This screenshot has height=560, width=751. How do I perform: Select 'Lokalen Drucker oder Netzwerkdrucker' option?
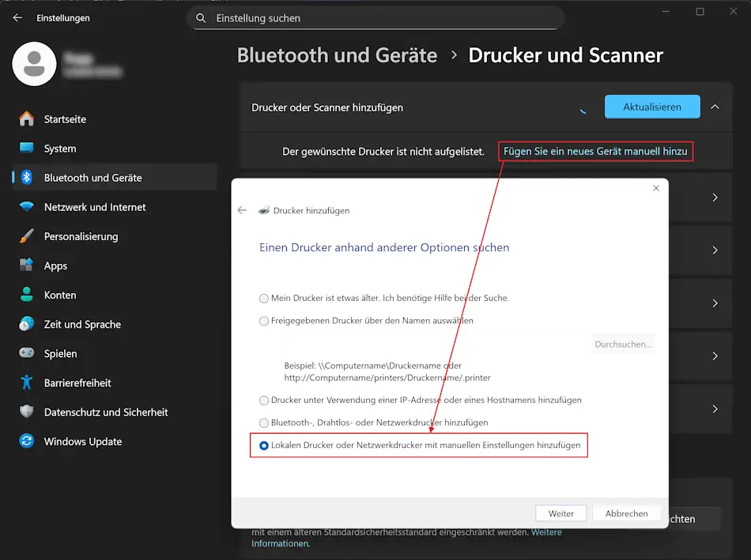click(x=264, y=445)
